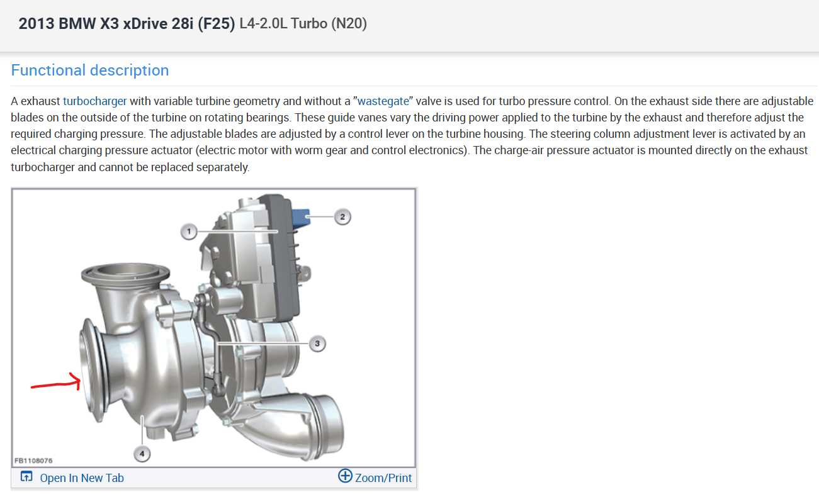Click callout number 2 in the diagram
Image resolution: width=819 pixels, height=504 pixels.
(342, 217)
